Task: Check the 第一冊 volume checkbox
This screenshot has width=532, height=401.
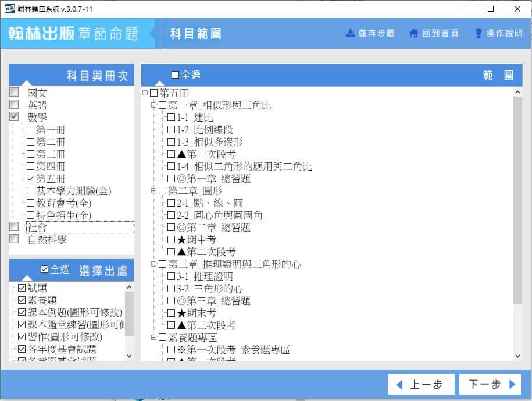Action: pyautogui.click(x=31, y=129)
